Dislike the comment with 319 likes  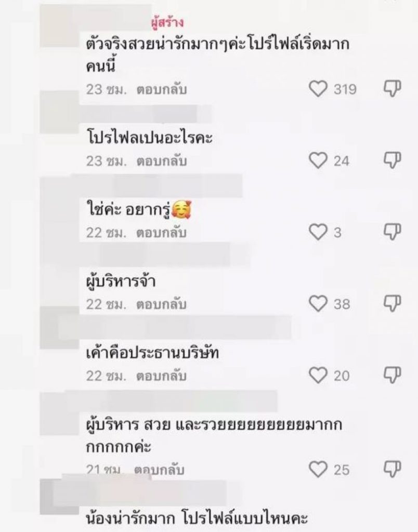pos(392,90)
